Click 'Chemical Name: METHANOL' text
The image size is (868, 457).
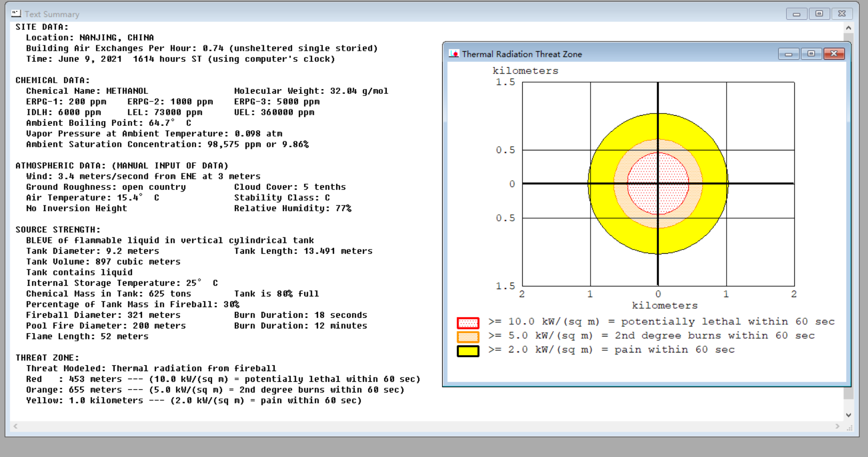87,91
